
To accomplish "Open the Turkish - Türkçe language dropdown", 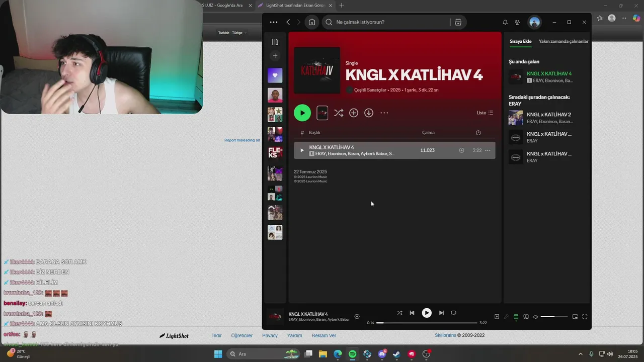I will pos(233,33).
